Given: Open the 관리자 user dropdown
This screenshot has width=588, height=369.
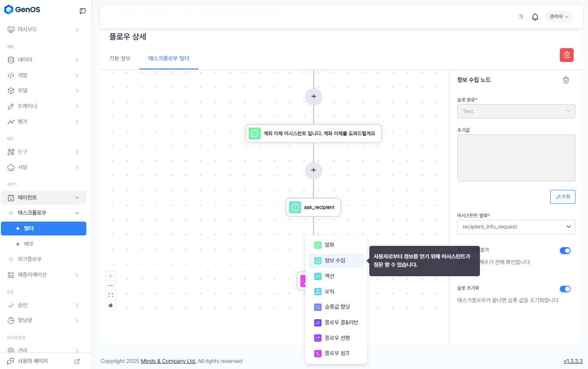Looking at the screenshot, I should [x=559, y=17].
